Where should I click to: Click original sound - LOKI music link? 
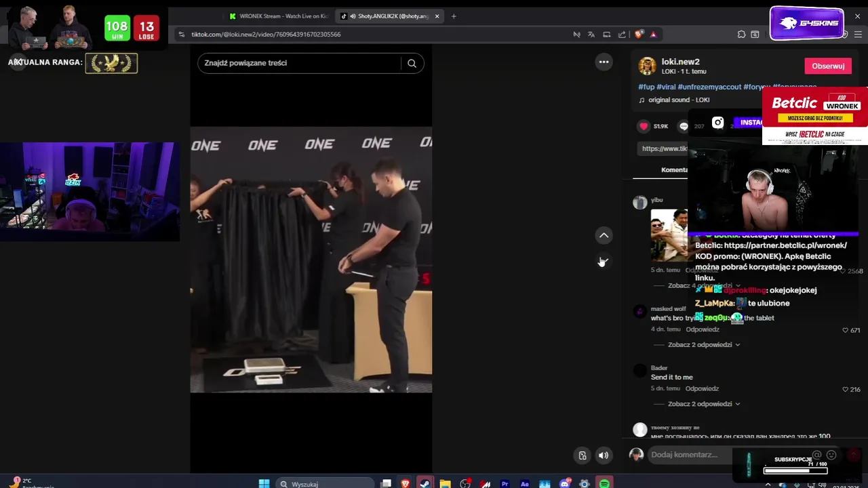coord(679,100)
